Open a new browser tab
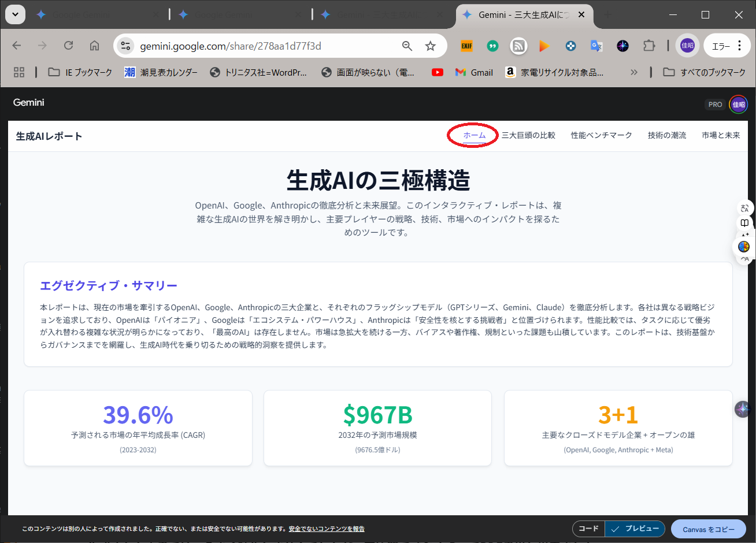This screenshot has width=756, height=543. pos(607,15)
